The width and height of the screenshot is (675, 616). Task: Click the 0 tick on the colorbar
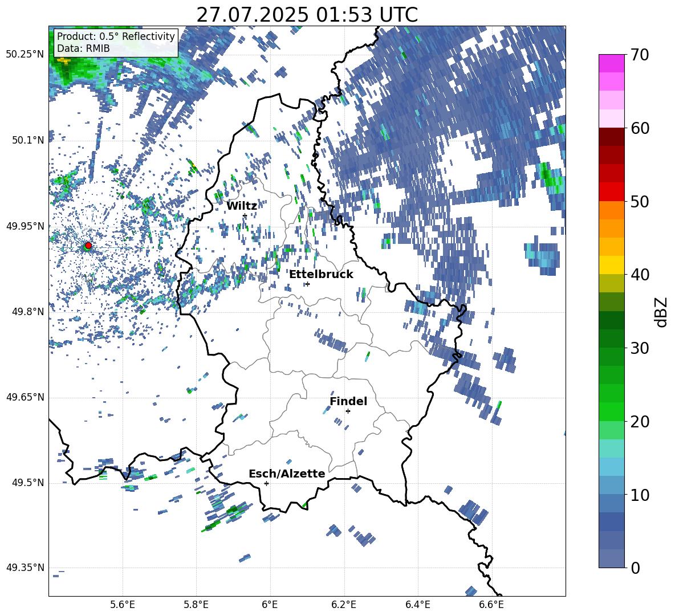[x=635, y=568]
